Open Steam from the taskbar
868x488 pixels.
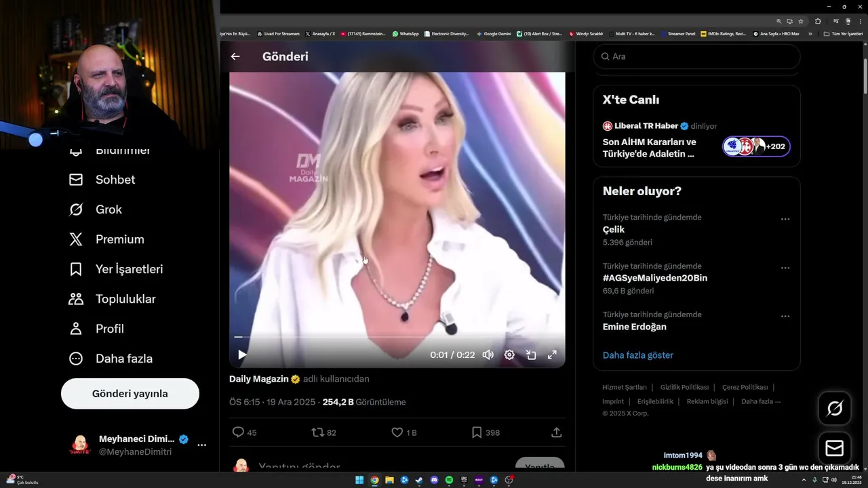(419, 480)
